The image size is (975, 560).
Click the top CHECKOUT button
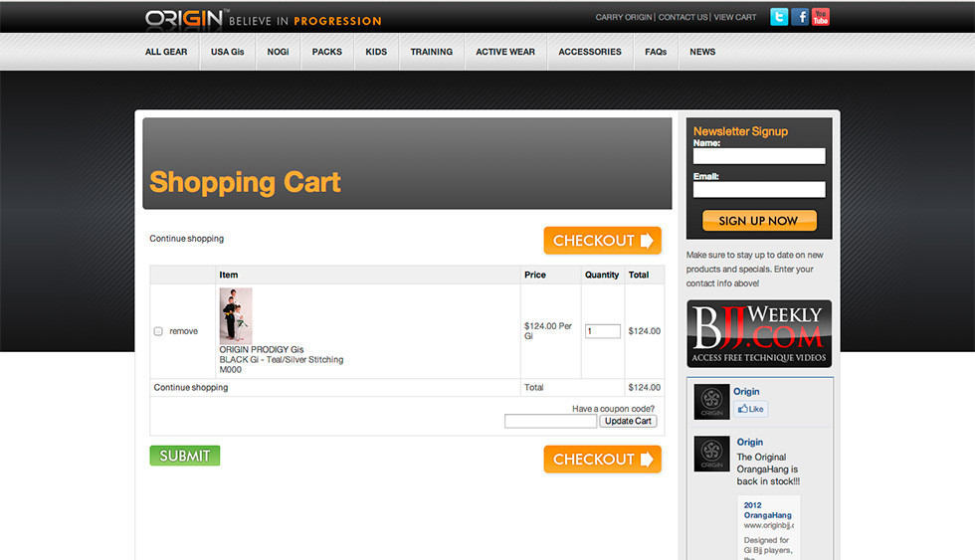[x=603, y=241]
